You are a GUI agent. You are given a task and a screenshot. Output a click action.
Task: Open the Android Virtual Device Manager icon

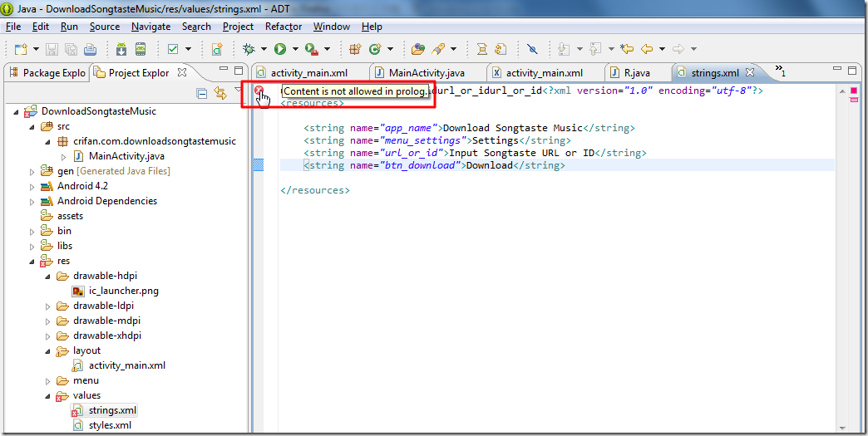[141, 49]
